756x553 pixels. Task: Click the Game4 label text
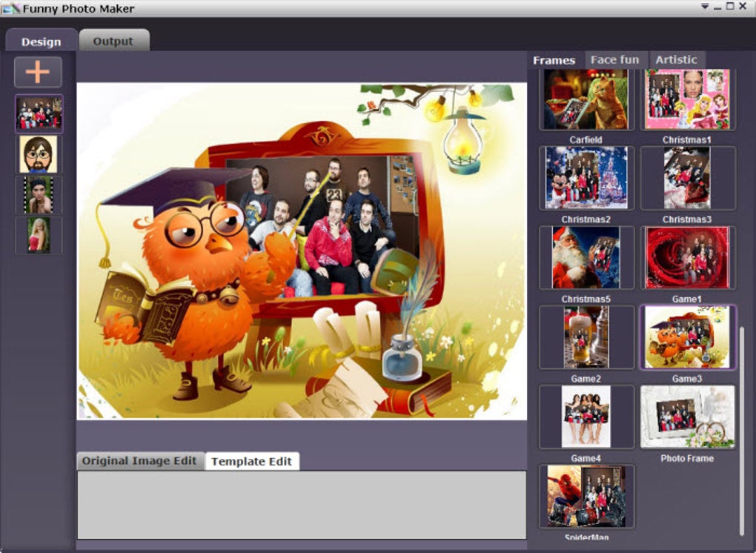pos(586,459)
